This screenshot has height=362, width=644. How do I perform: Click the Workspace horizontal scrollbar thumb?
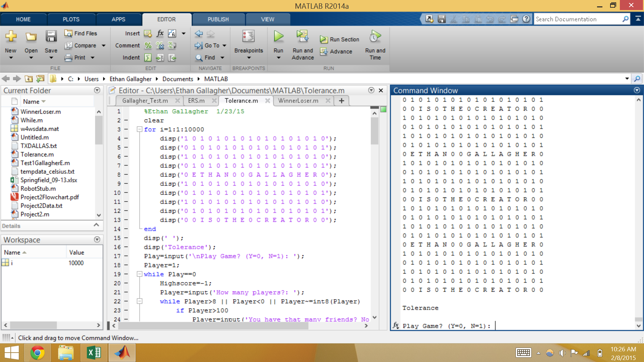(33, 325)
